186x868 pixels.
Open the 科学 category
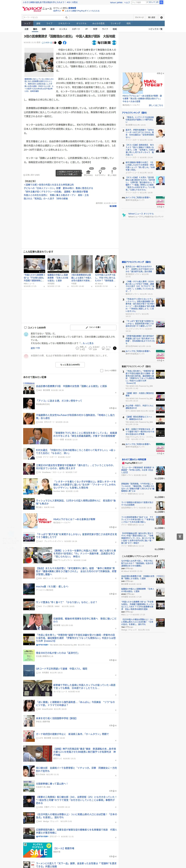(95, 29)
